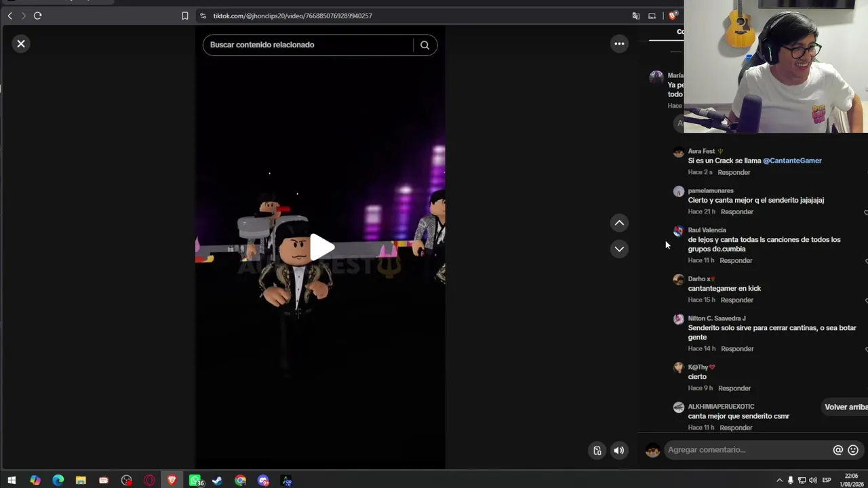Insert a mention with the @ icon
The image size is (868, 488).
838,450
